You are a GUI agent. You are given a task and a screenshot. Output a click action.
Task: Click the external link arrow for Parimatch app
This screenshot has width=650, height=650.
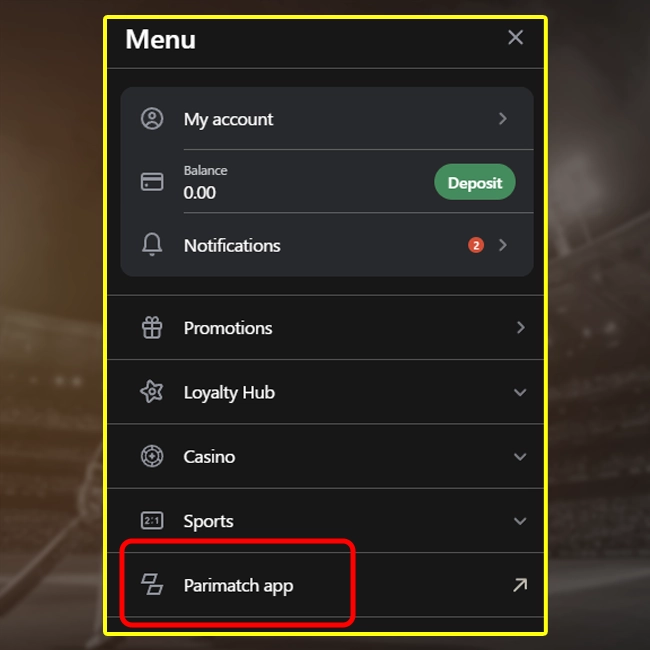tap(519, 585)
